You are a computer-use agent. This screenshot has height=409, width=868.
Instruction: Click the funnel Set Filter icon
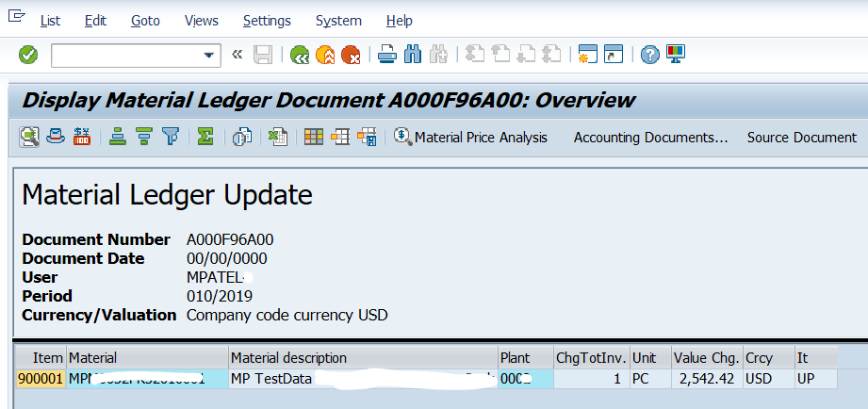coord(170,138)
